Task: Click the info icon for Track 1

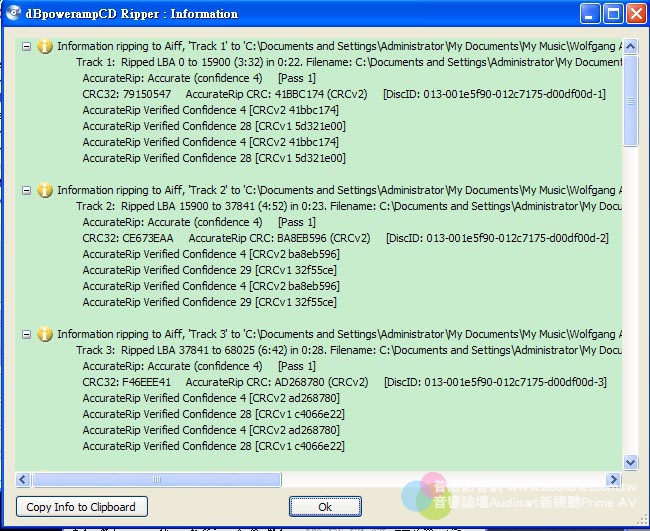Action: tap(45, 46)
